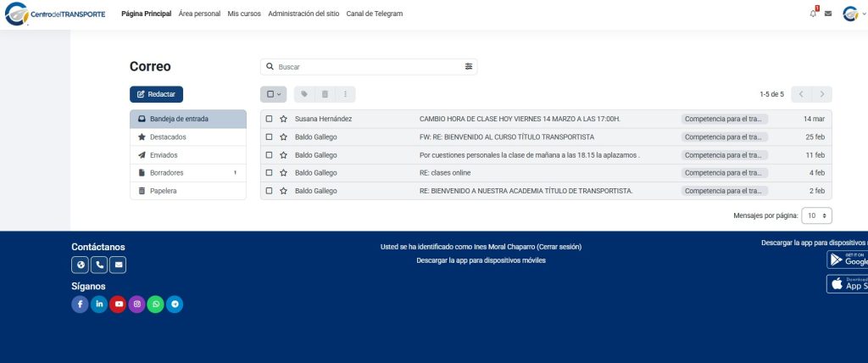Open Administración del sitio menu item

pos(303,14)
